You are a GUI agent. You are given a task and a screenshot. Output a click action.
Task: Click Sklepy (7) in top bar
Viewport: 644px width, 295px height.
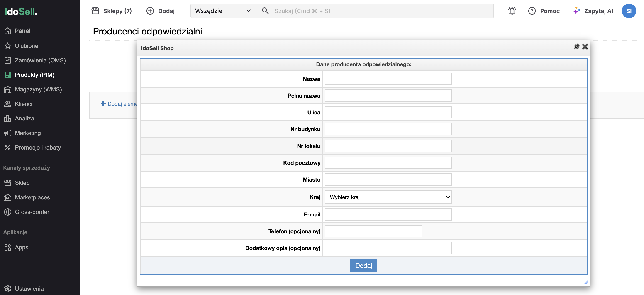pyautogui.click(x=117, y=11)
